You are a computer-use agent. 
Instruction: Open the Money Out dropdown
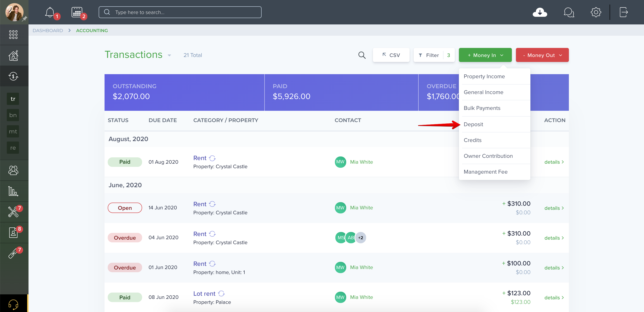pyautogui.click(x=542, y=55)
